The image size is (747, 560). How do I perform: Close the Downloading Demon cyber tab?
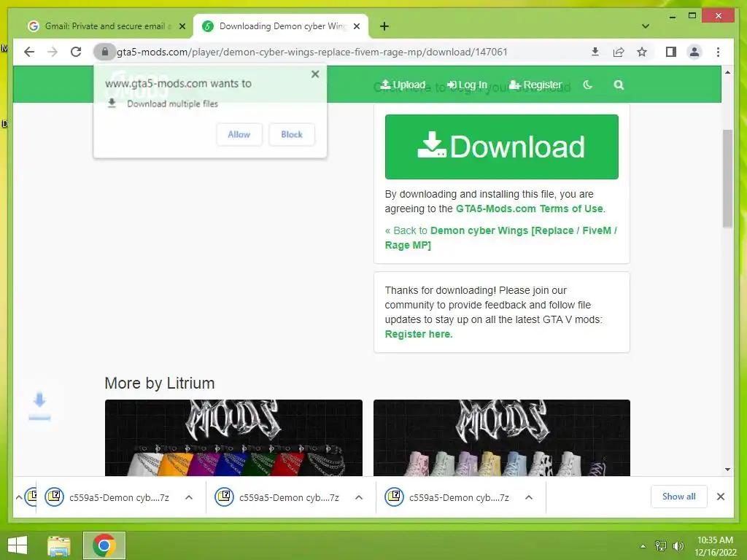[357, 26]
